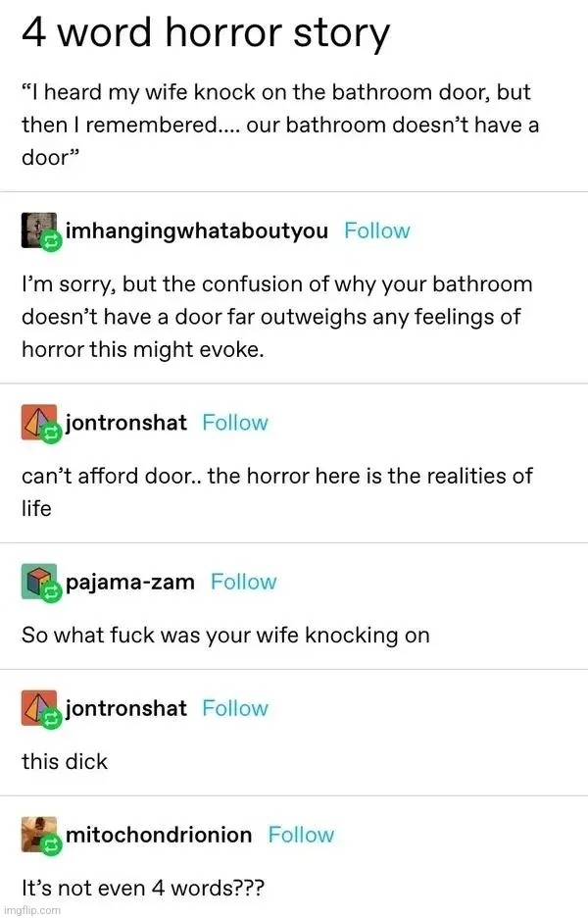The width and height of the screenshot is (588, 919).
Task: Click reblog icon on imhangingwhataboutyou's avatar
Action: (52, 241)
